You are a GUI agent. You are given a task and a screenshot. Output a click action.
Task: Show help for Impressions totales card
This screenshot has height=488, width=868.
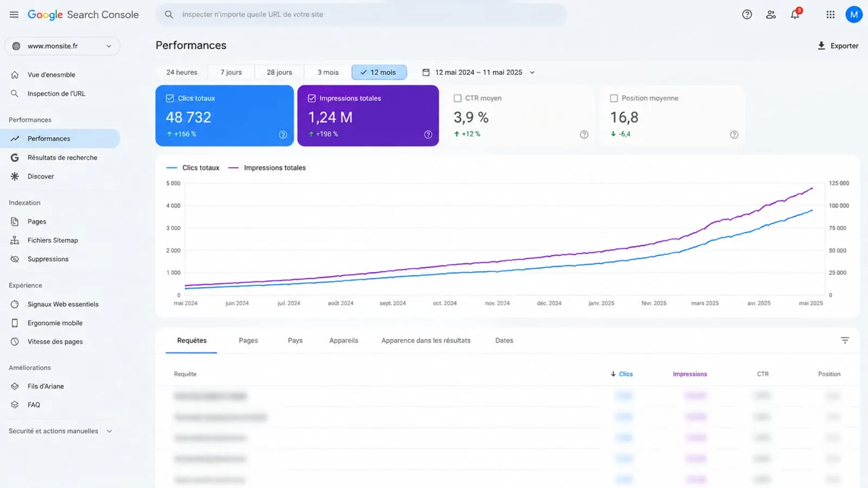tap(428, 134)
